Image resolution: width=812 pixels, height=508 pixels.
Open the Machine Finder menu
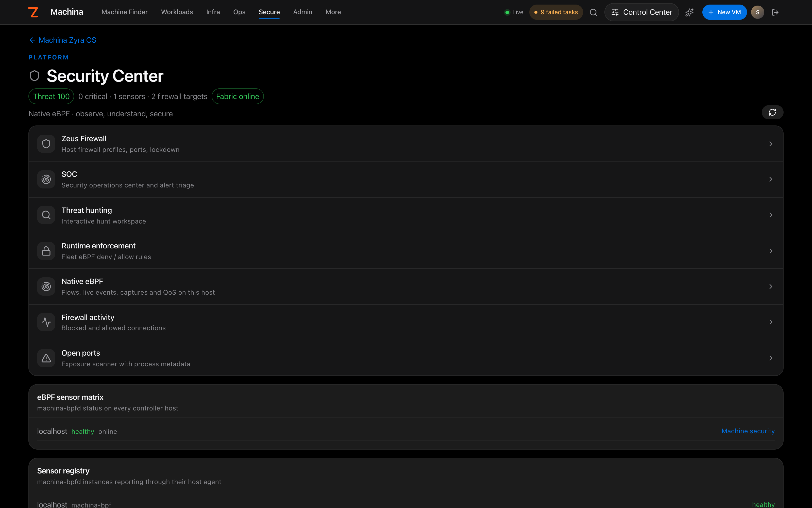125,12
